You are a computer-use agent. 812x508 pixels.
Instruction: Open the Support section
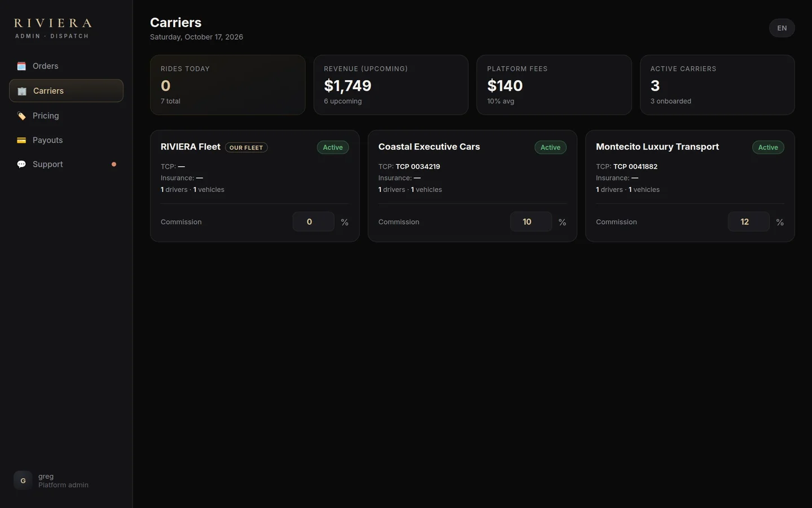point(66,164)
